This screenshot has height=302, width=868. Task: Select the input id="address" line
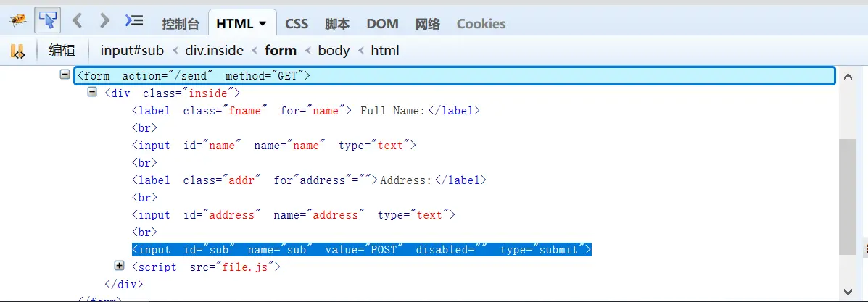pyautogui.click(x=293, y=215)
